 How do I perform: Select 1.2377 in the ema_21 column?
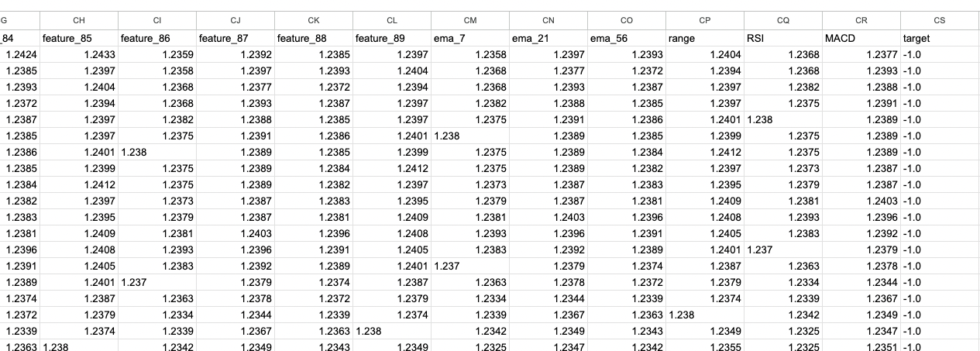[x=548, y=71]
